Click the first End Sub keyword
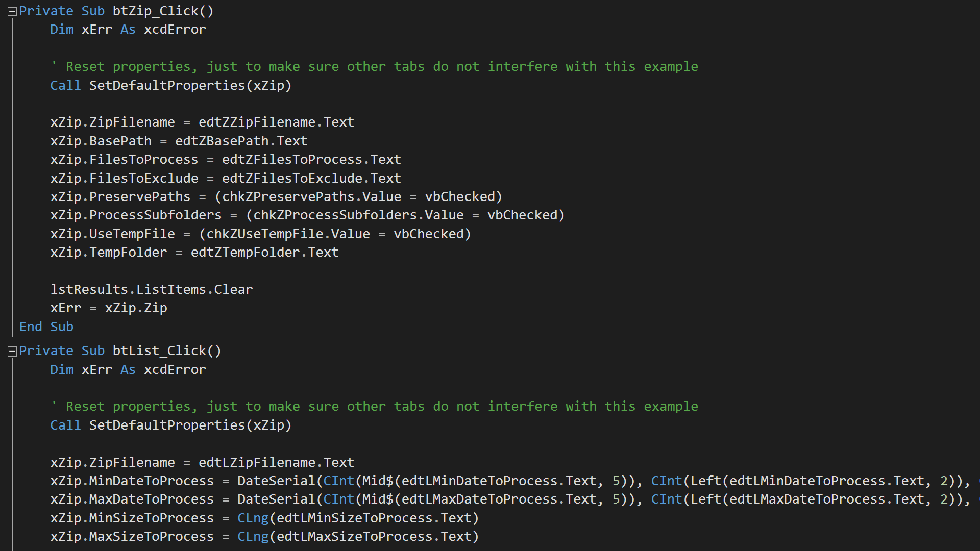 [46, 327]
